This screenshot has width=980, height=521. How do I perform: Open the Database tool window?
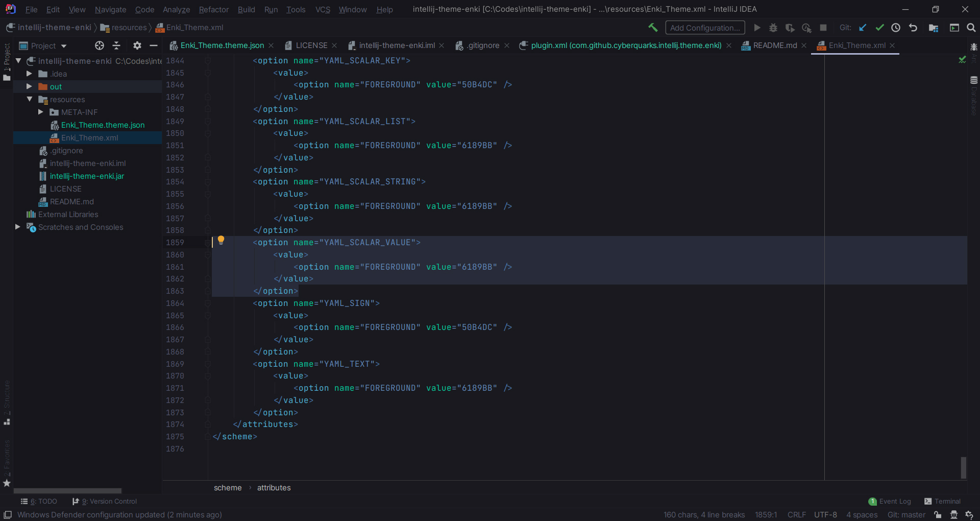974,81
